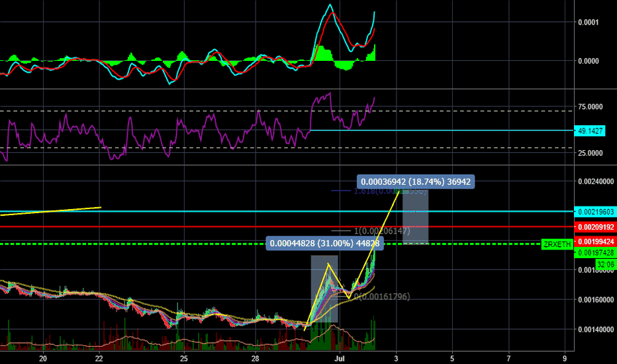This screenshot has height=364, width=617.
Task: Click the 0.0001 MACD scale label
Action: point(589,22)
